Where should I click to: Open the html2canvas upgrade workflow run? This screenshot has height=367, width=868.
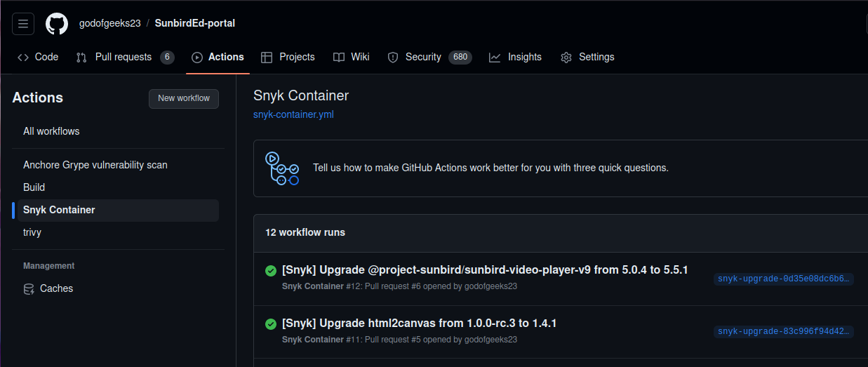pos(419,323)
